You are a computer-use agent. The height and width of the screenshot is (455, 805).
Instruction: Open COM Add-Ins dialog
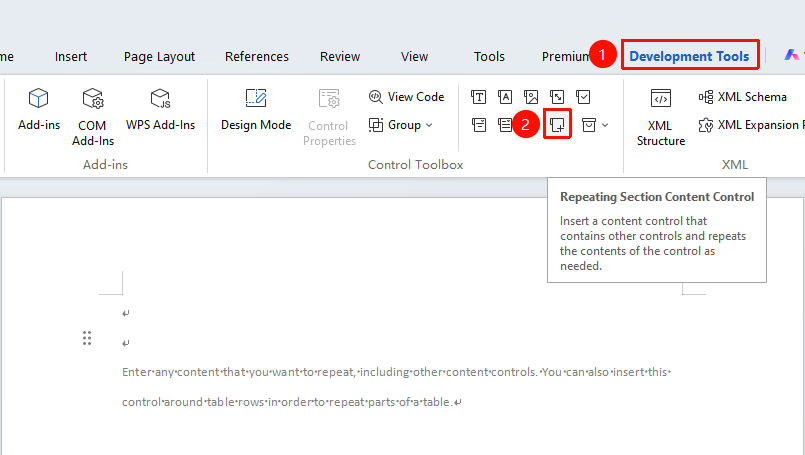(x=92, y=117)
